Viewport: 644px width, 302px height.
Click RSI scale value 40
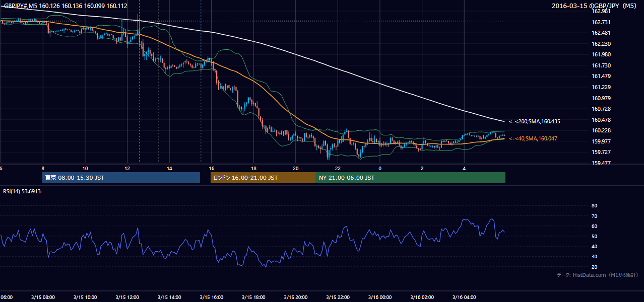point(594,246)
